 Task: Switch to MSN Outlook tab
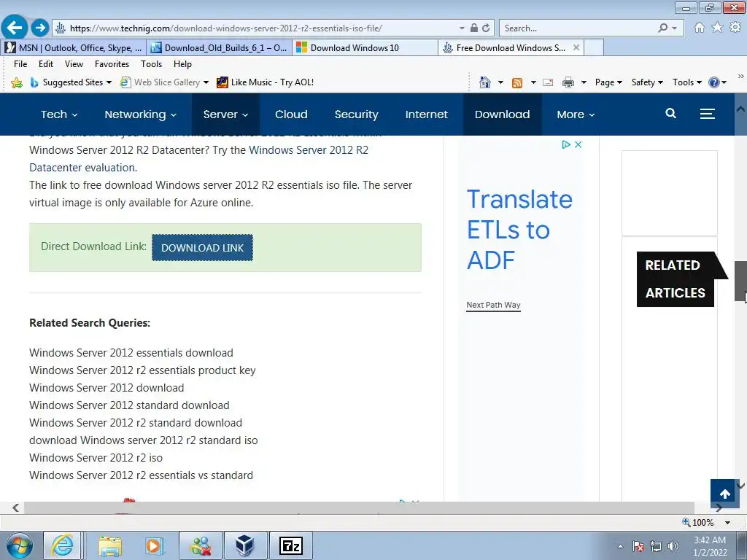pos(74,47)
